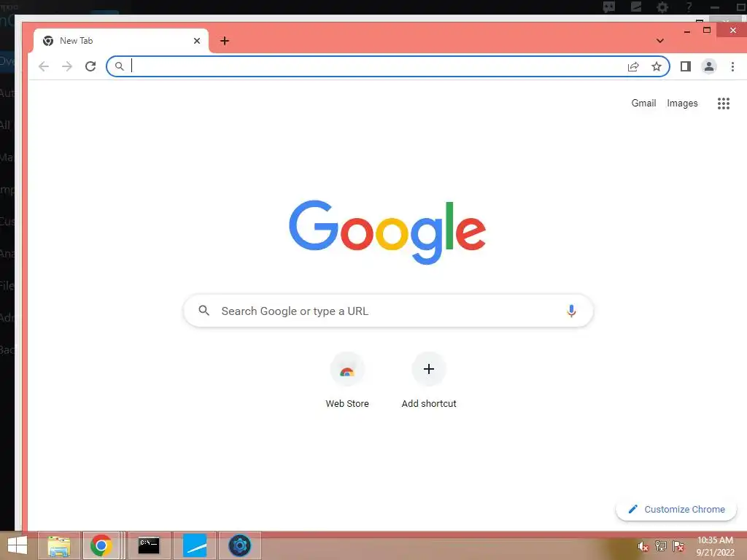The width and height of the screenshot is (747, 560).
Task: Open the Google apps grid
Action: pos(724,104)
